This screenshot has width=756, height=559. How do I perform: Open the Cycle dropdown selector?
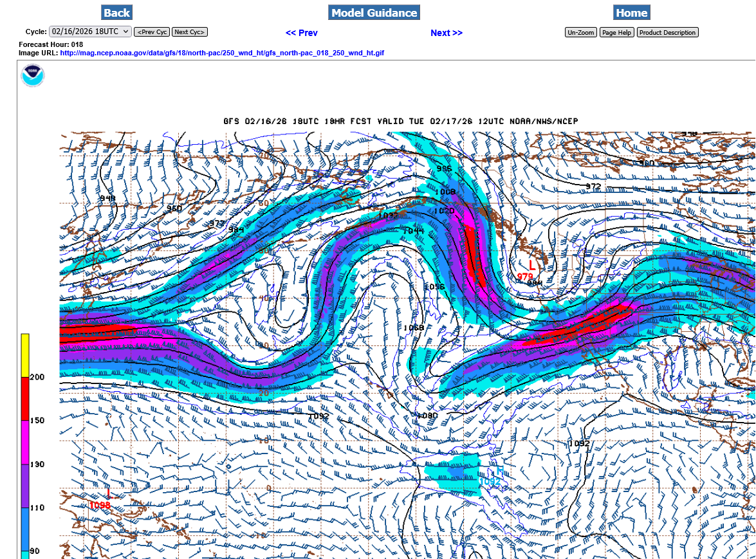(x=90, y=32)
